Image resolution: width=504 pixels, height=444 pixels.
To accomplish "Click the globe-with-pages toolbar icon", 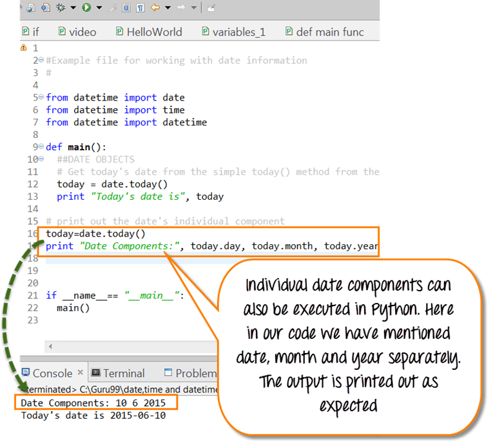I will [x=31, y=8].
